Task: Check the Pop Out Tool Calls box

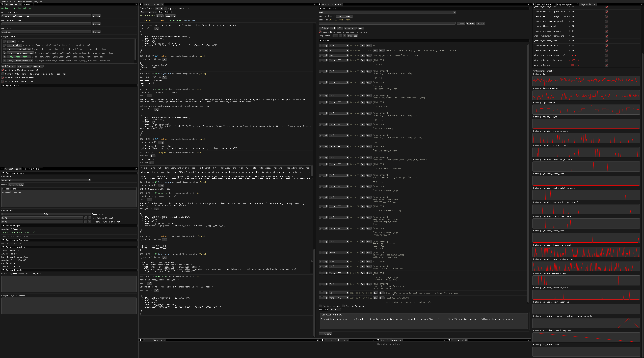Action: (x=166, y=9)
